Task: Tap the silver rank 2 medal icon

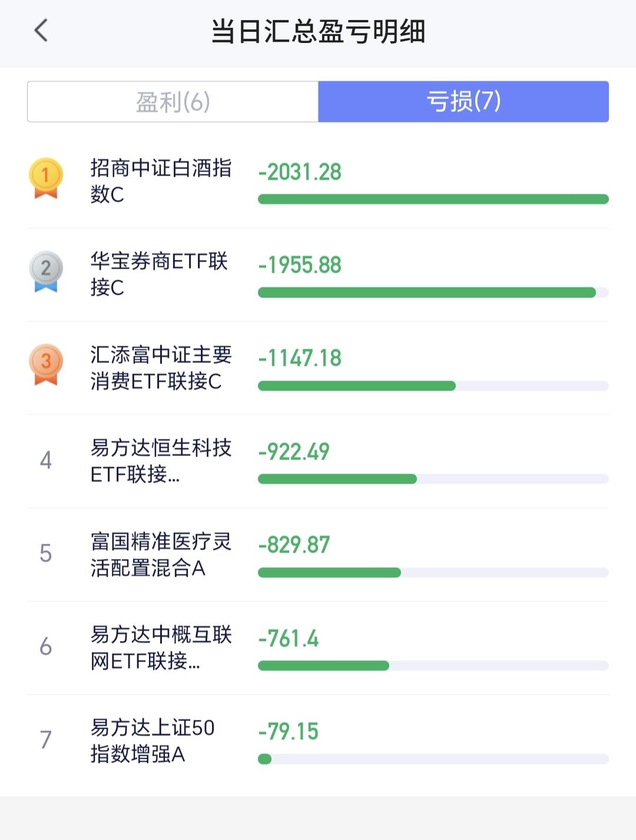Action: pos(46,272)
